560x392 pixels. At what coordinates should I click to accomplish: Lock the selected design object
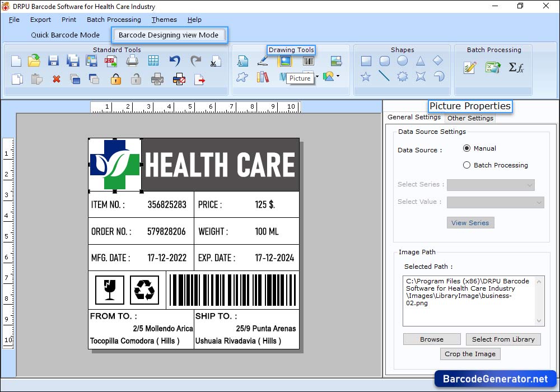pyautogui.click(x=116, y=79)
